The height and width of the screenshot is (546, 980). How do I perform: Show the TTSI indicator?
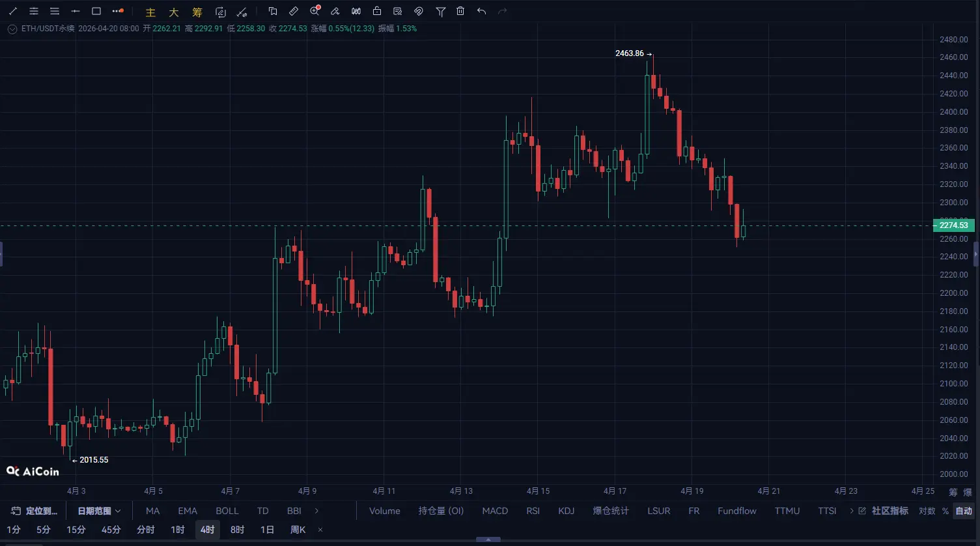coord(828,511)
